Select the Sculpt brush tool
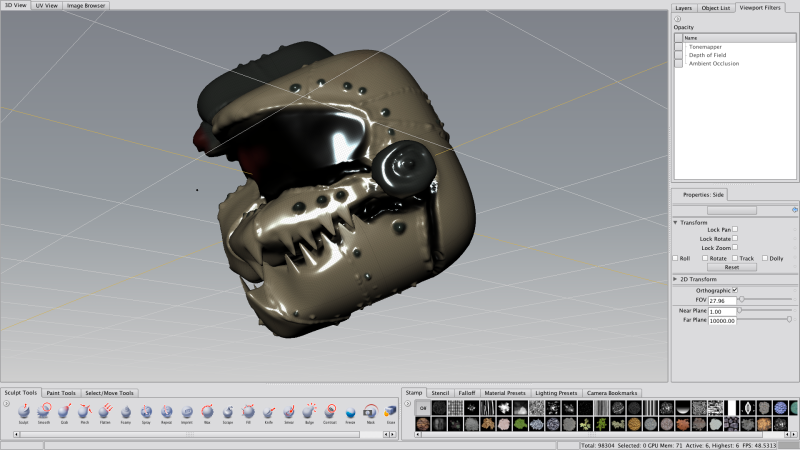Screen dimensions: 800x450 point(23,411)
